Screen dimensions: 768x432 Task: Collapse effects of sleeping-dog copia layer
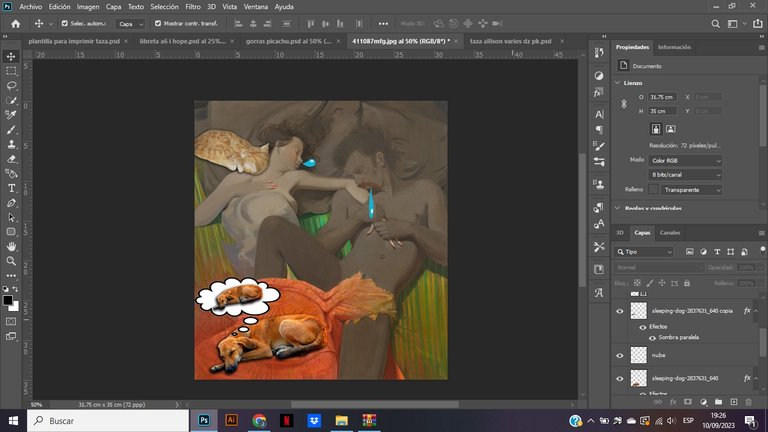coord(756,311)
